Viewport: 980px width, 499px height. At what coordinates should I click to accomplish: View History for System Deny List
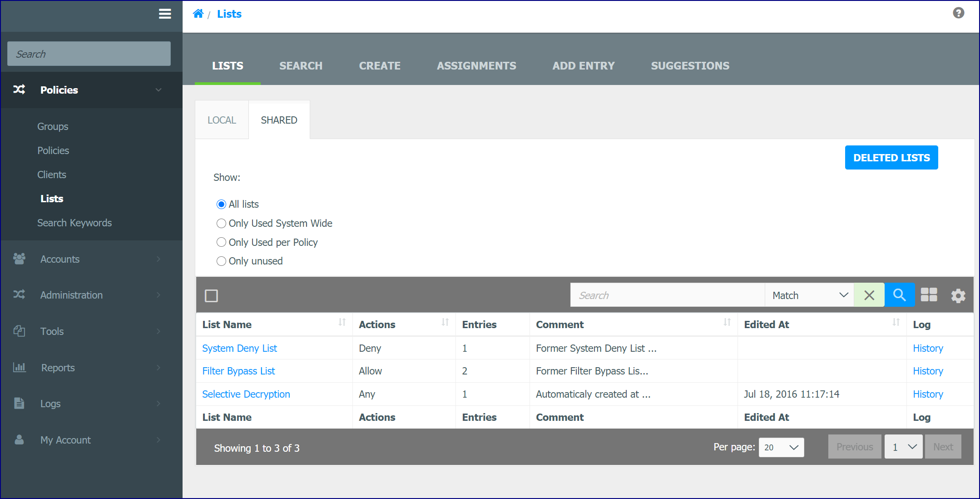coord(928,348)
